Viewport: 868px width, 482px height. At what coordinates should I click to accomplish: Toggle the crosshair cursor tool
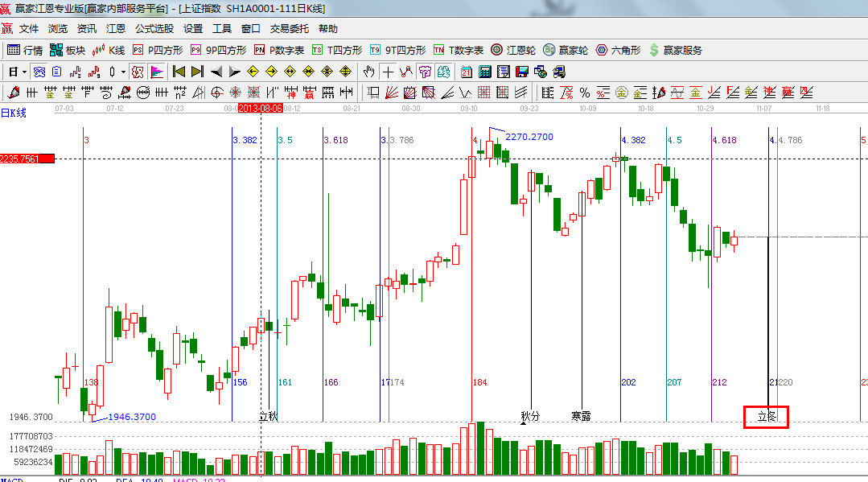click(389, 72)
